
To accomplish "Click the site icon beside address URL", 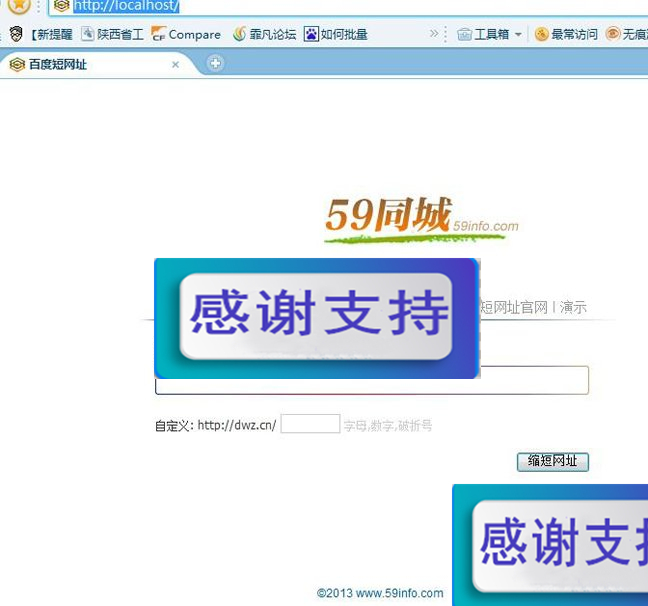I will click(x=62, y=6).
